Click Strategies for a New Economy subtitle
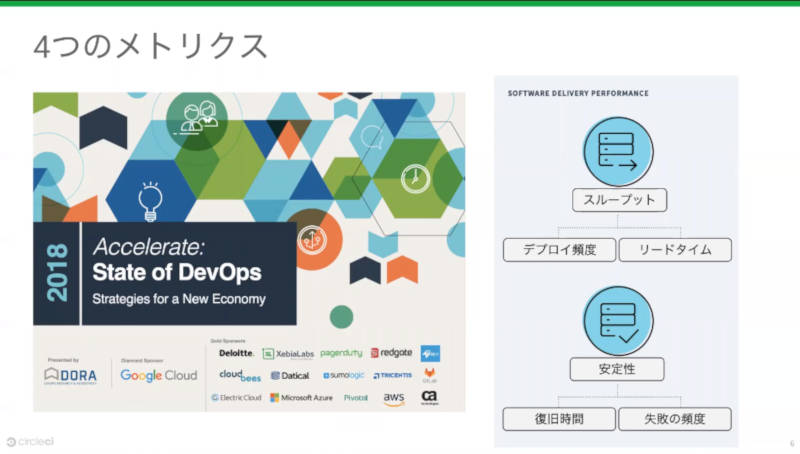Viewport: 800px width, 454px height. [179, 299]
